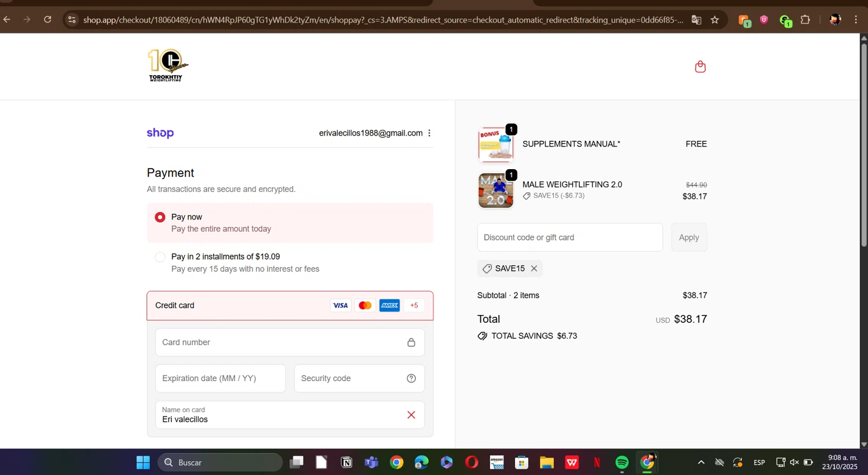Click the translate page icon
Image resolution: width=868 pixels, height=475 pixels.
point(697,20)
